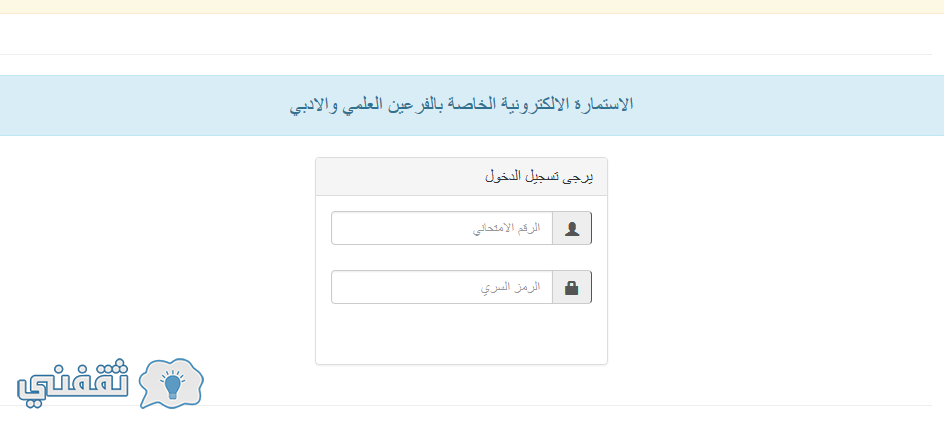Click the pale yellow bar at top

click(472, 7)
